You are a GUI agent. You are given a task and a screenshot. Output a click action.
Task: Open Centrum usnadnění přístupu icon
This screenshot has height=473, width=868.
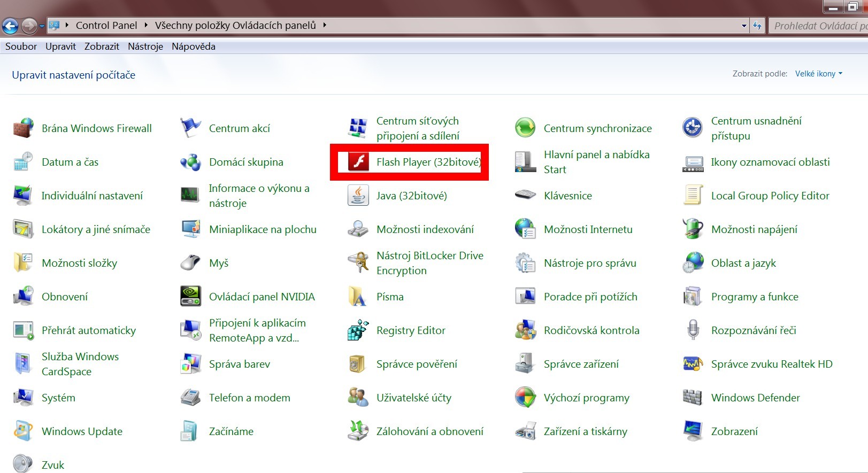click(693, 128)
